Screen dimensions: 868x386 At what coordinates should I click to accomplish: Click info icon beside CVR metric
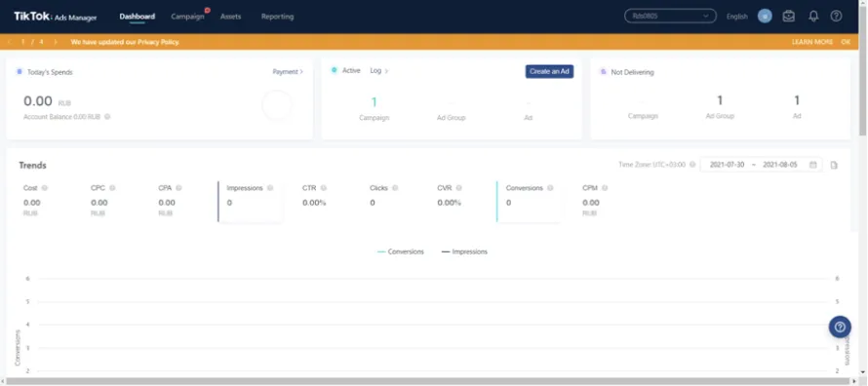[x=459, y=188]
